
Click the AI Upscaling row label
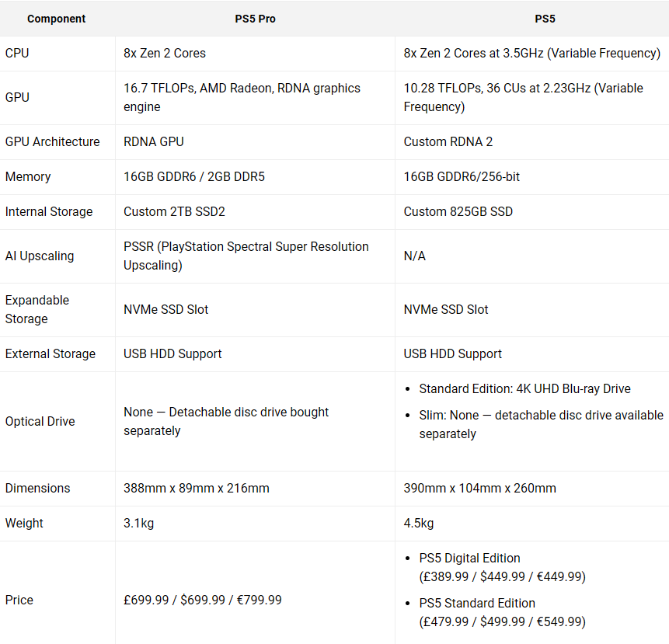(x=40, y=256)
